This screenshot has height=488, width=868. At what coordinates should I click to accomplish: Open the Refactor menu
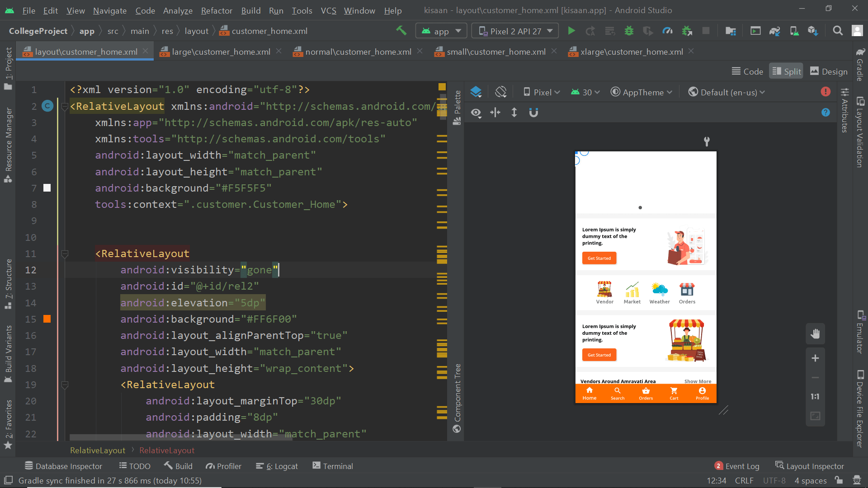[216, 10]
